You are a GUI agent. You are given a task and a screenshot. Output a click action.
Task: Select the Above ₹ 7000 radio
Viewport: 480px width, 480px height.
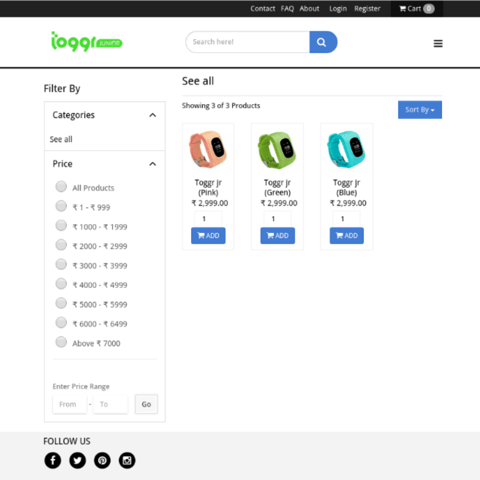pos(61,342)
